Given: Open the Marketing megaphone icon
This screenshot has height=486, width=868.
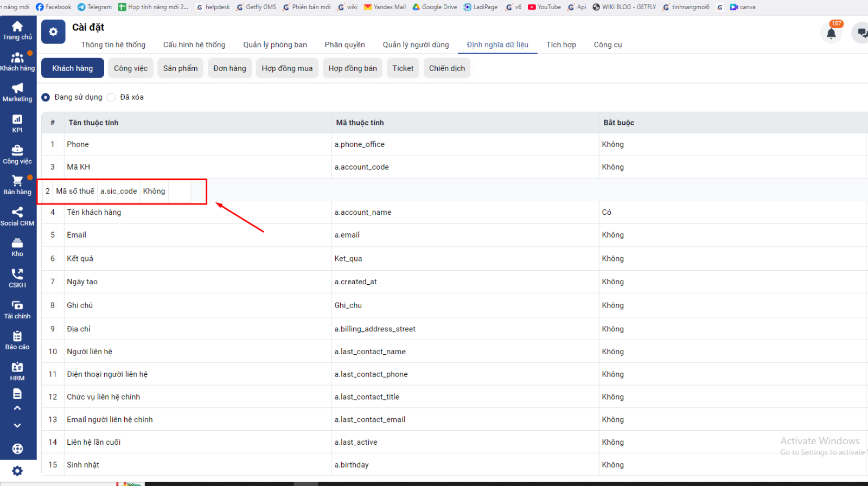Looking at the screenshot, I should coord(17,88).
